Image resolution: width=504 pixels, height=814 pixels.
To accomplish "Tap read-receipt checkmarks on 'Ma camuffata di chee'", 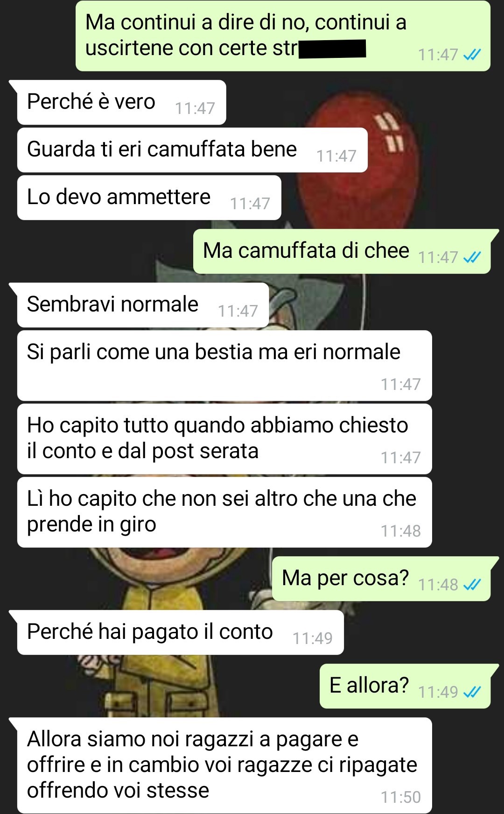I will [472, 257].
